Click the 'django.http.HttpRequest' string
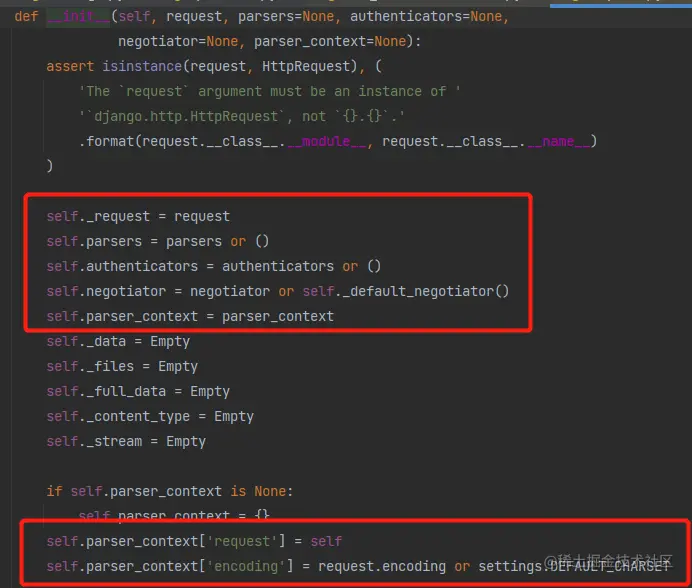This screenshot has width=692, height=588. [186, 117]
